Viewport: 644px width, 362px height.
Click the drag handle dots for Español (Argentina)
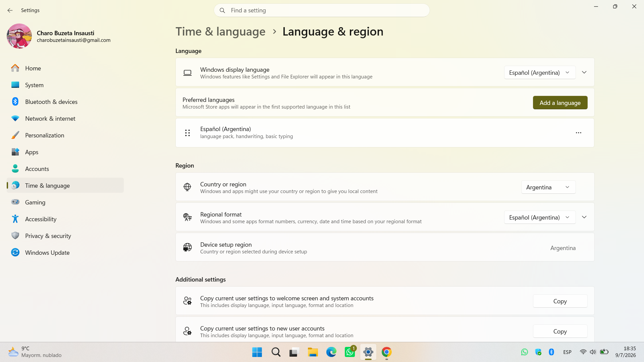pyautogui.click(x=187, y=133)
